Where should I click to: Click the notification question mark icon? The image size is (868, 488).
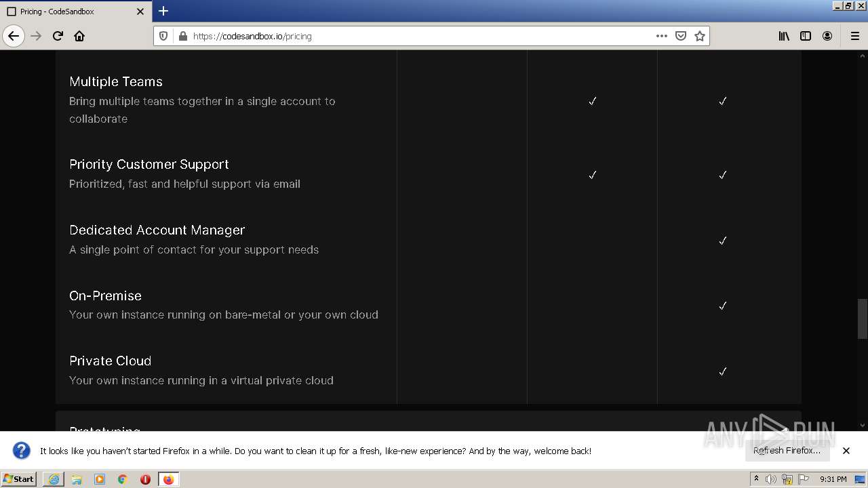point(22,451)
